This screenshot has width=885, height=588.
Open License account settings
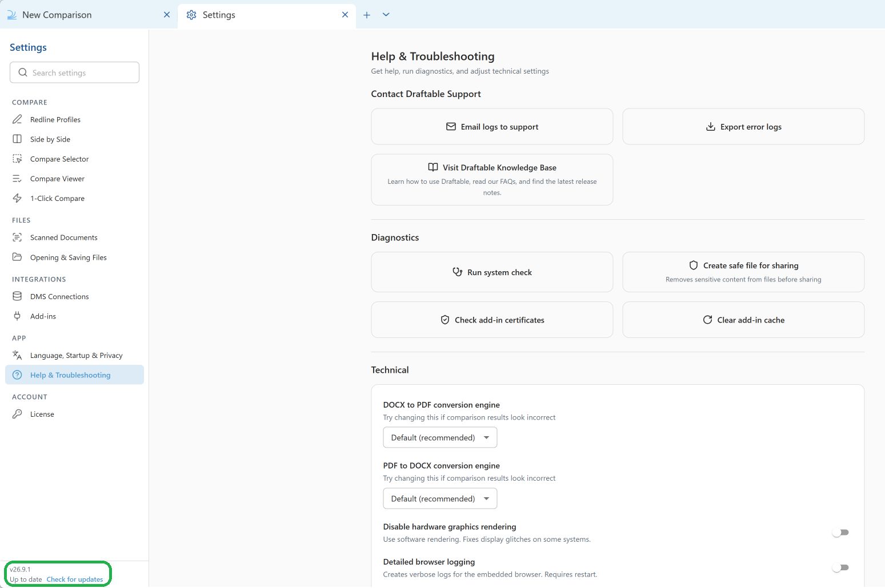[x=74, y=414]
